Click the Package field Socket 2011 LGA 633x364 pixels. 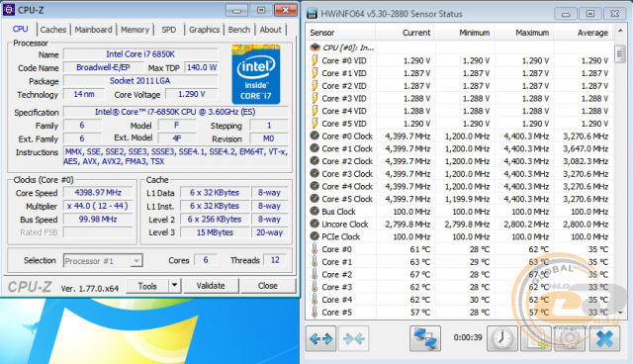tap(140, 81)
